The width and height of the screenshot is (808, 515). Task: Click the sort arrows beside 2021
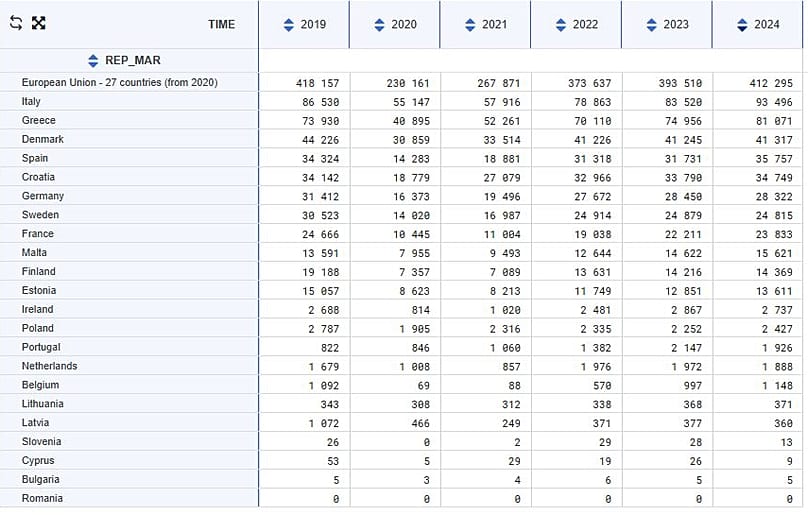(x=469, y=24)
